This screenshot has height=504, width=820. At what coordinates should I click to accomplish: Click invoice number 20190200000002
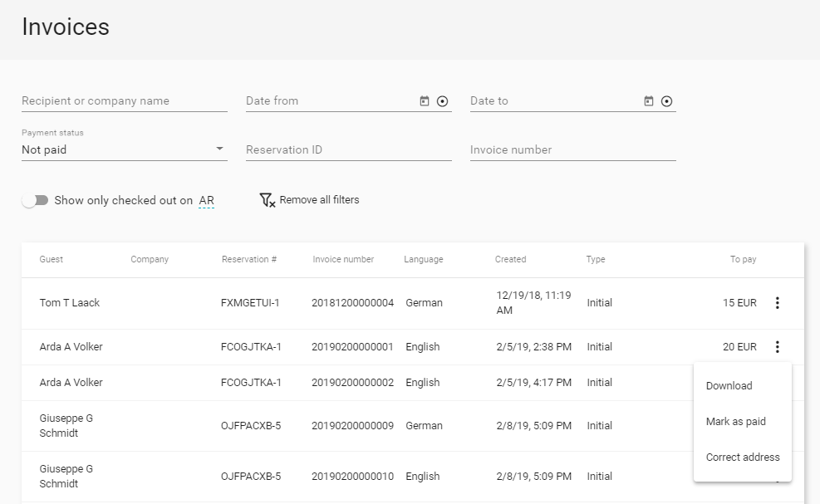352,382
